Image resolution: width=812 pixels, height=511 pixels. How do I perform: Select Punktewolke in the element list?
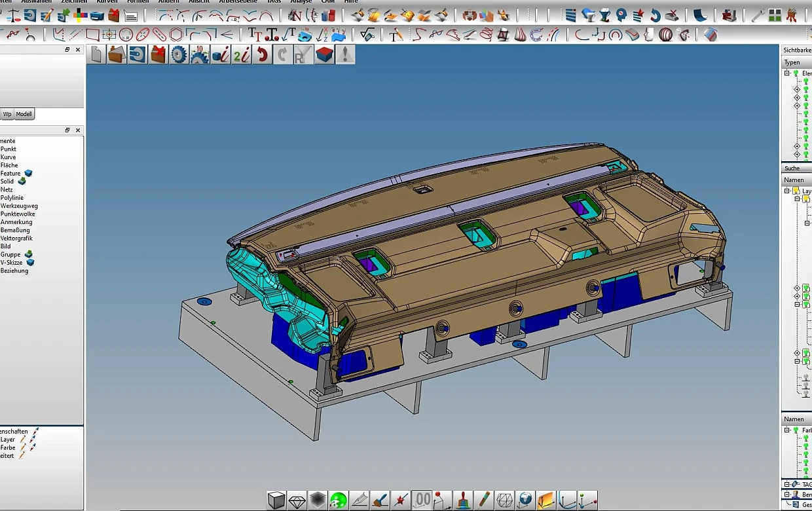[18, 214]
